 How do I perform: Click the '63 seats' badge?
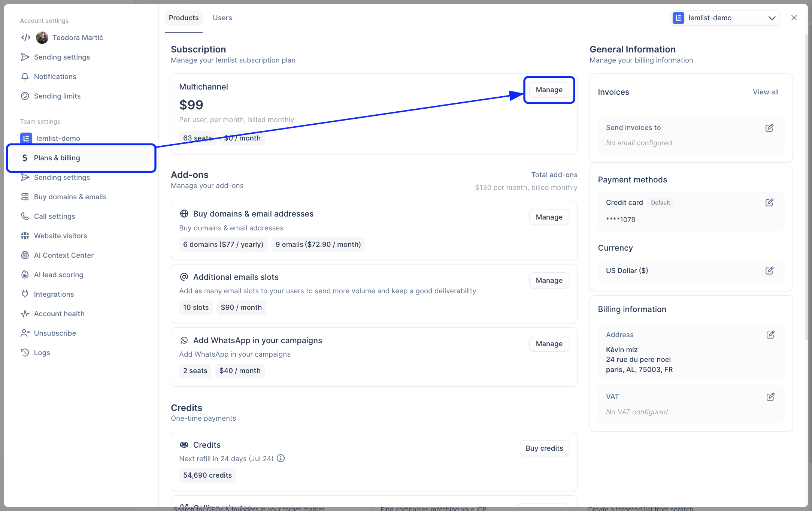click(197, 138)
